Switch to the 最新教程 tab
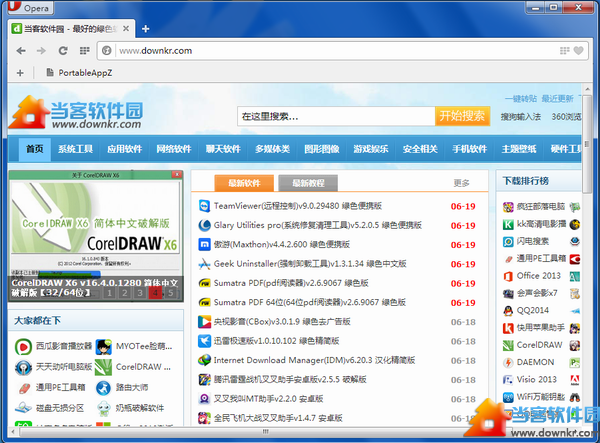This screenshot has width=600, height=443. click(x=308, y=183)
